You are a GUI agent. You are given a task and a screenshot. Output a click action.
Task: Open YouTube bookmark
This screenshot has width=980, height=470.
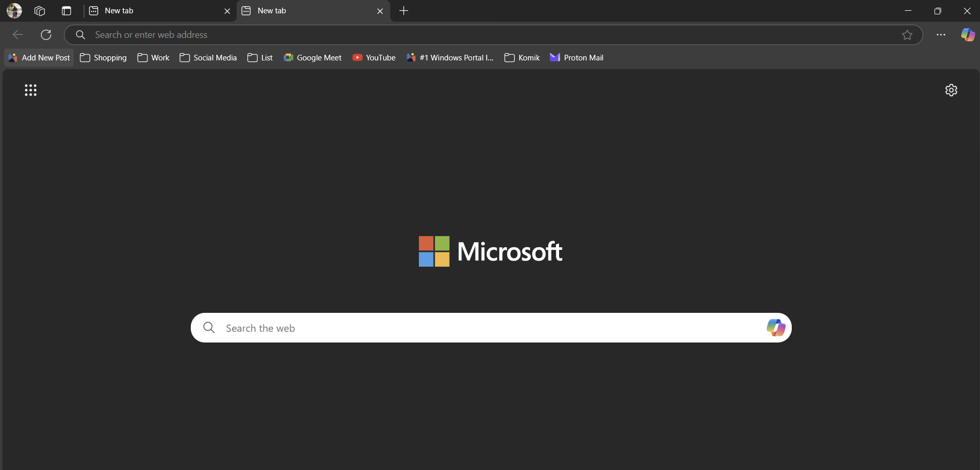tap(374, 58)
